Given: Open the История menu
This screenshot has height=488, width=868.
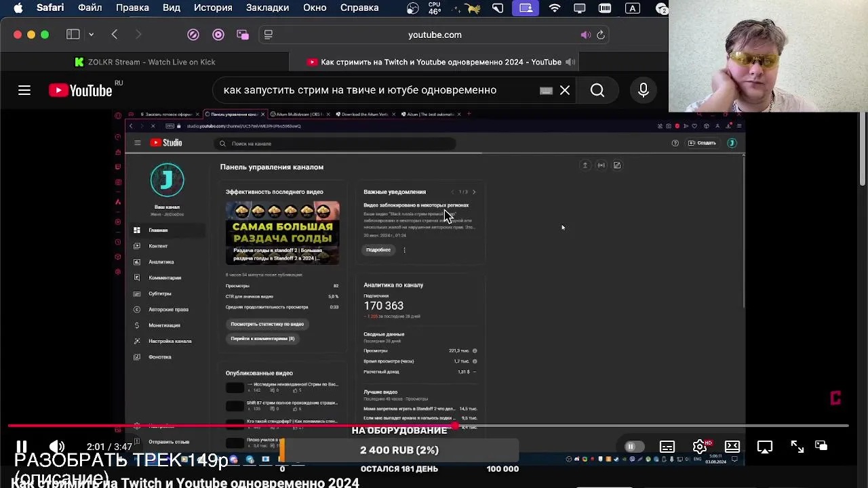Looking at the screenshot, I should pyautogui.click(x=213, y=8).
